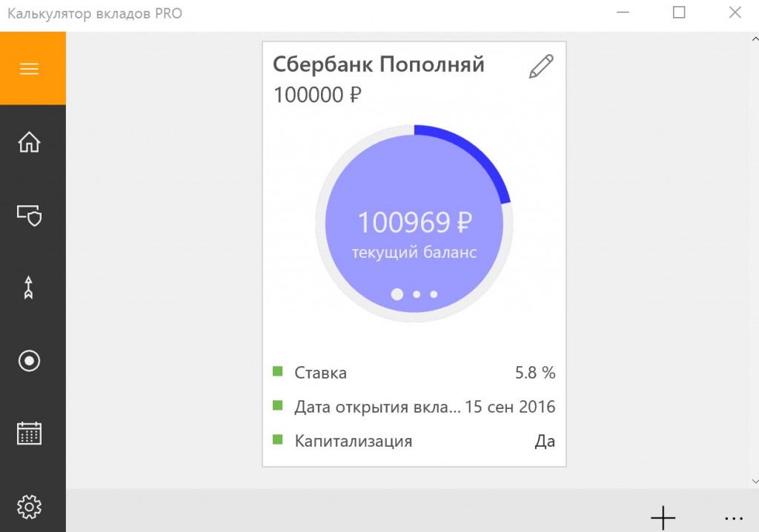Edit deposit with the pencil icon
The image size is (759, 532).
540,67
